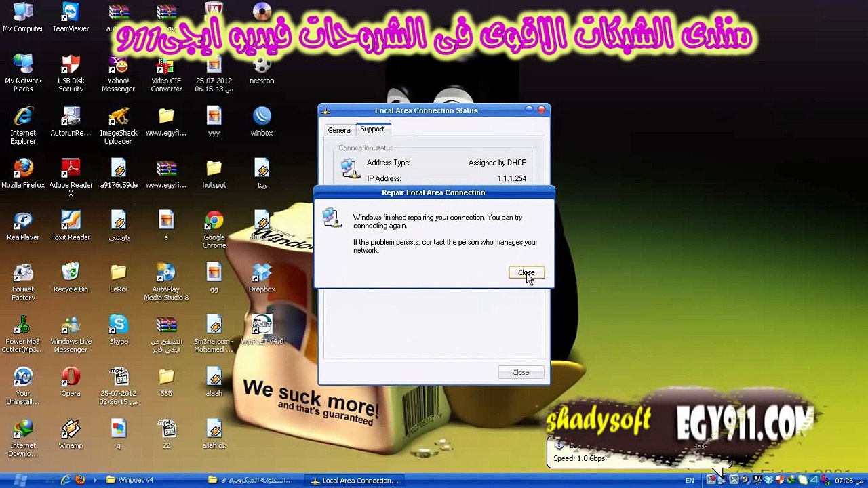This screenshot has width=868, height=488.
Task: Launch the Google Chrome desktop icon
Action: tap(214, 230)
